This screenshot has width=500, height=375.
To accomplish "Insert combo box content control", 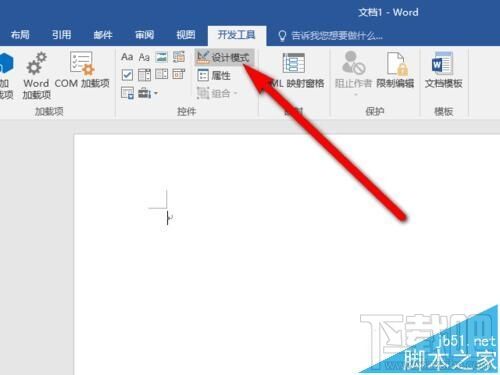I will [144, 75].
